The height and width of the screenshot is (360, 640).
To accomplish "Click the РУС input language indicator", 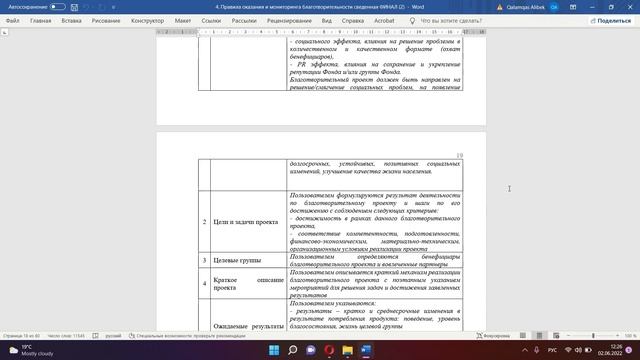I will click(552, 350).
